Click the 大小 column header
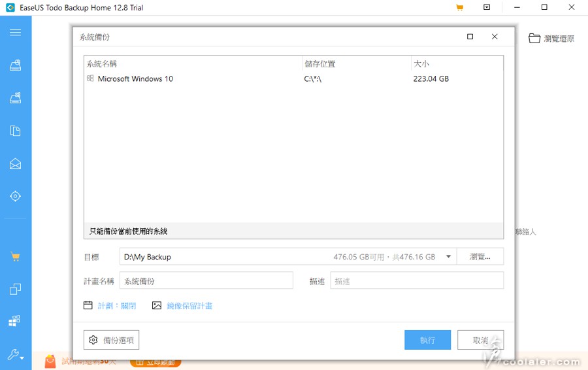Viewport: 588px width, 370px height. 457,64
